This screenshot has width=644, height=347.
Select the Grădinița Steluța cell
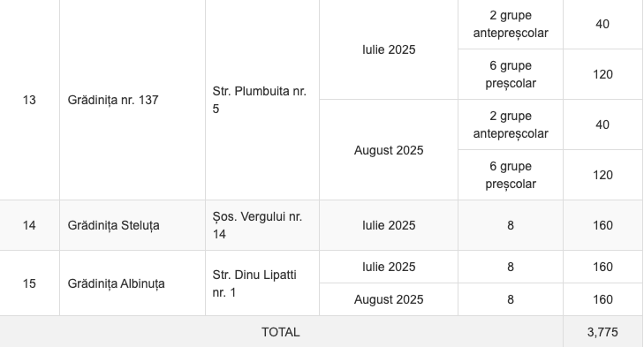coord(133,225)
